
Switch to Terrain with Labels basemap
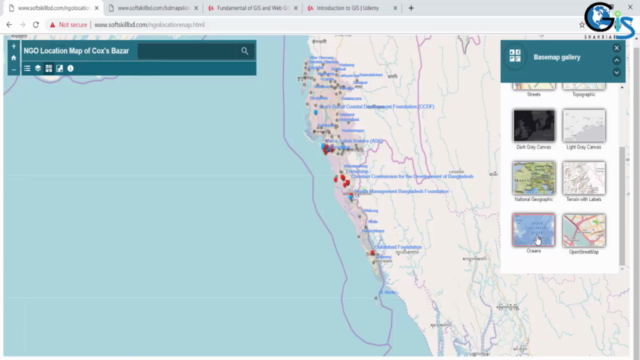tap(584, 178)
